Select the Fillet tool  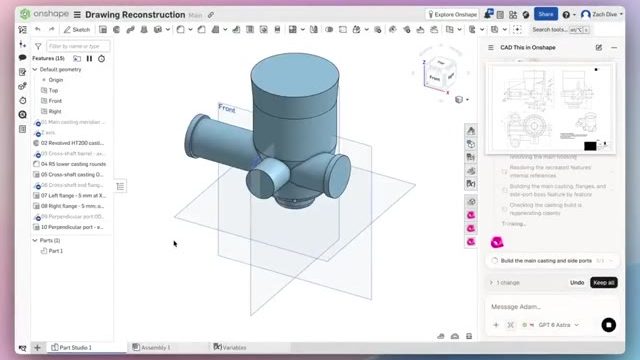click(180, 29)
